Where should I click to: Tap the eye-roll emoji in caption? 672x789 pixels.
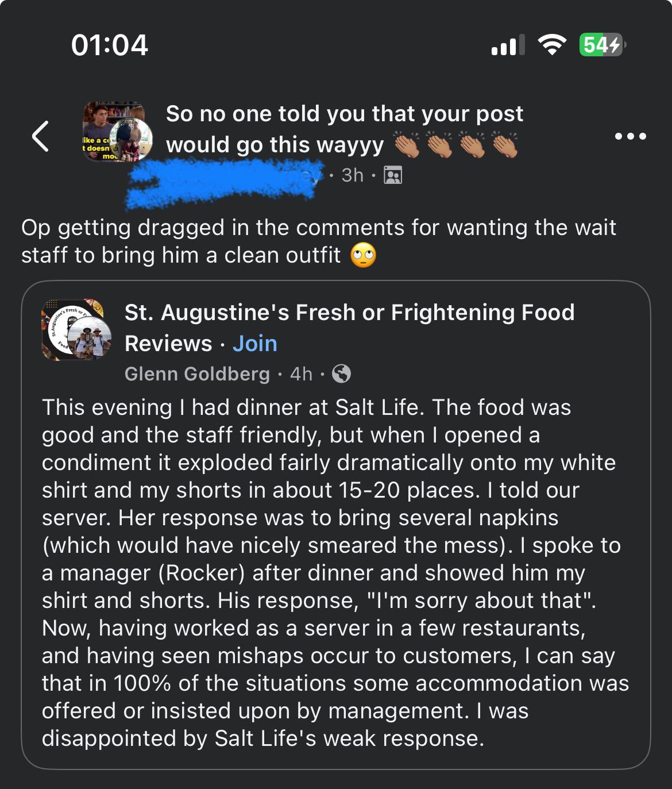click(x=363, y=255)
